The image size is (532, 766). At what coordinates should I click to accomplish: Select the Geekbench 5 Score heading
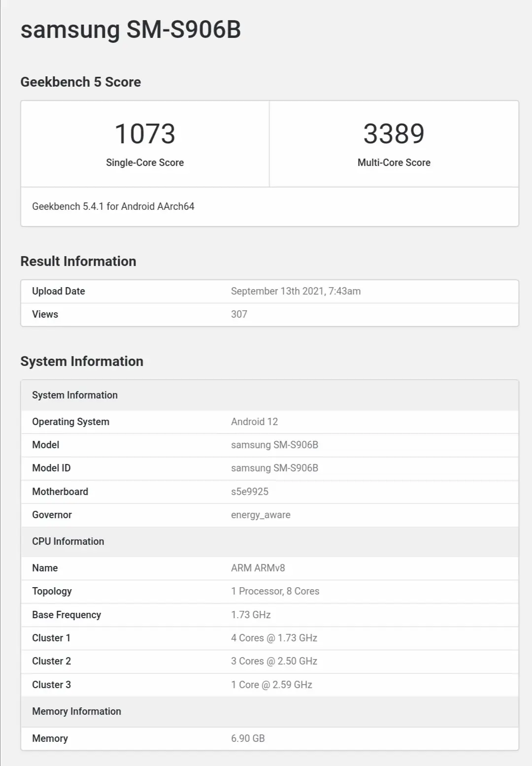81,82
